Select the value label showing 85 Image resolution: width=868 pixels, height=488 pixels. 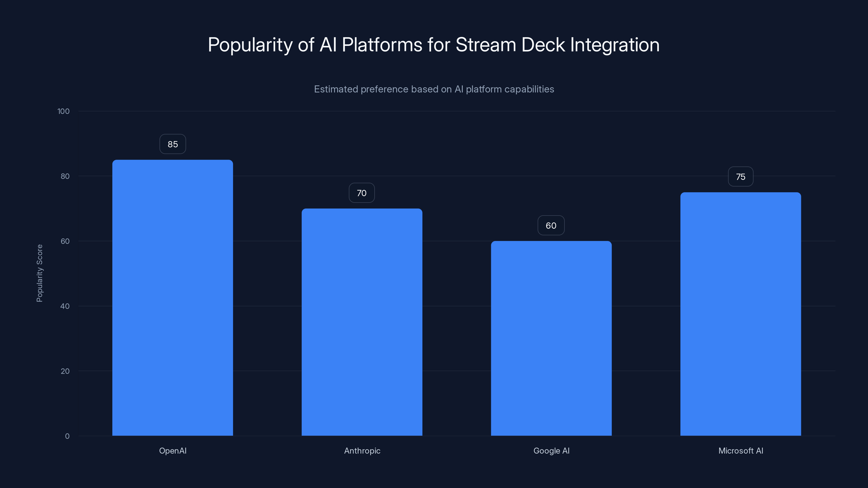[173, 144]
